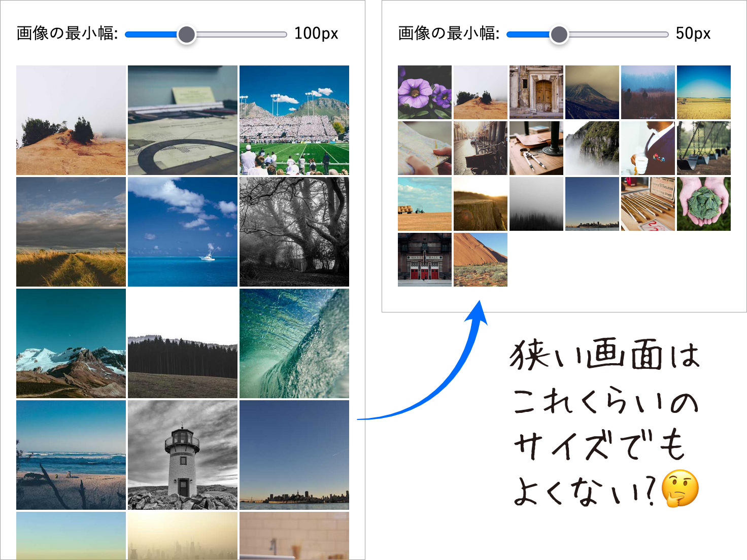This screenshot has height=560, width=747.
Task: Click the tractor in field thumbnail
Action: pyautogui.click(x=425, y=204)
